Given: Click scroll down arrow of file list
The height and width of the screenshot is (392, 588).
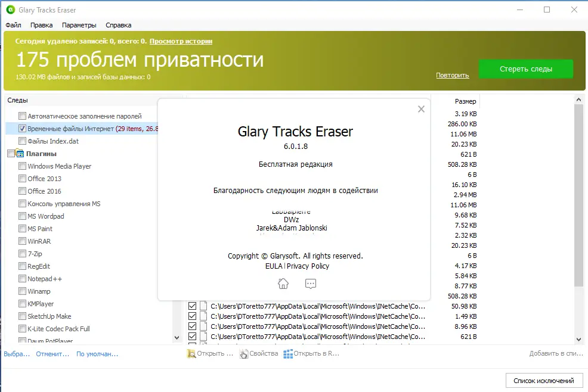Looking at the screenshot, I should click(x=578, y=340).
